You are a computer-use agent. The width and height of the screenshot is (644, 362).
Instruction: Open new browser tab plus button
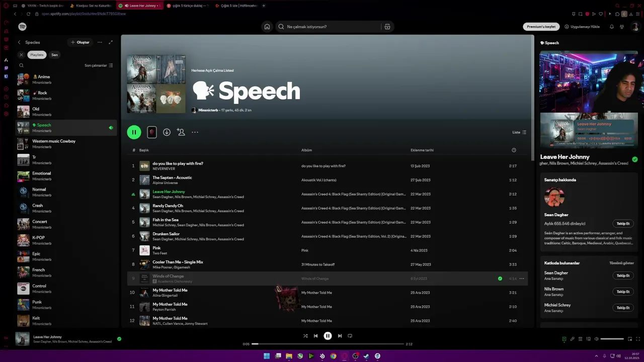click(264, 6)
